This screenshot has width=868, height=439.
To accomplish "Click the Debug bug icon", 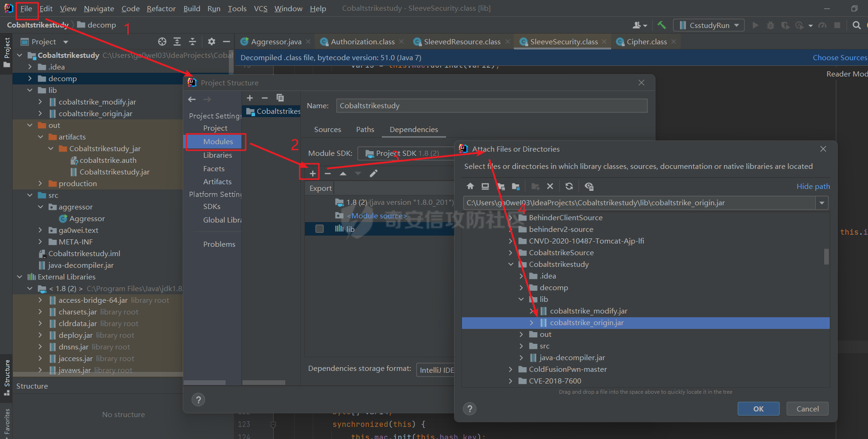I will pyautogui.click(x=770, y=25).
